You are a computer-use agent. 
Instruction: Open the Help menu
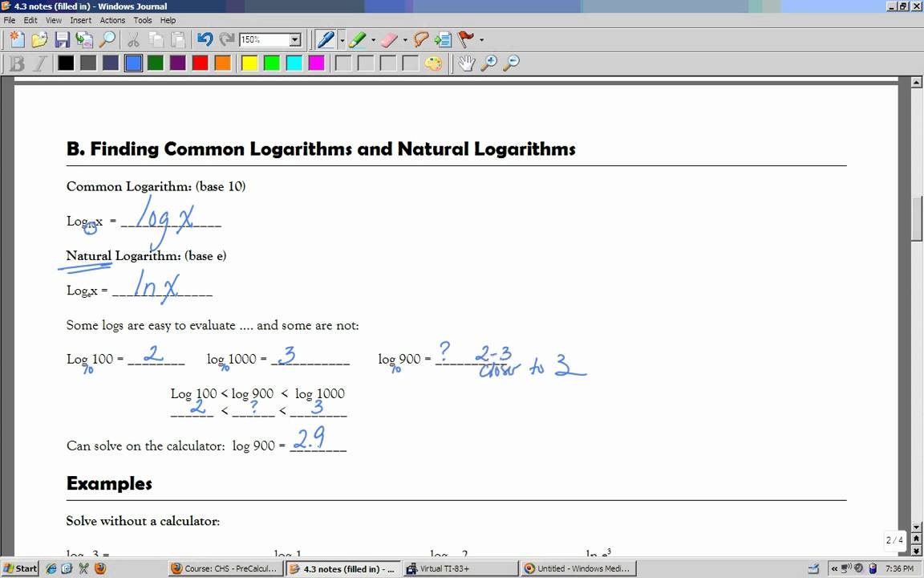(x=168, y=20)
